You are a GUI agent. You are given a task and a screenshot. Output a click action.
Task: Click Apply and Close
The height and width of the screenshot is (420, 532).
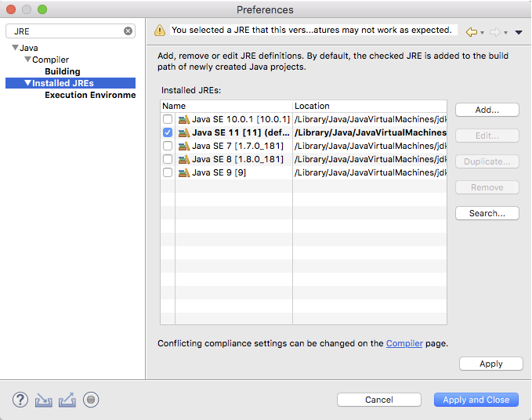(x=476, y=400)
